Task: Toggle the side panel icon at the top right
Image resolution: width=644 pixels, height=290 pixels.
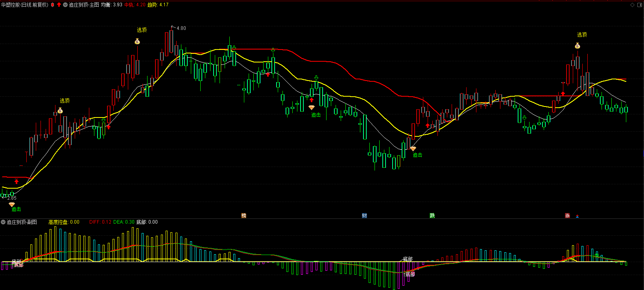Action: tap(639, 5)
